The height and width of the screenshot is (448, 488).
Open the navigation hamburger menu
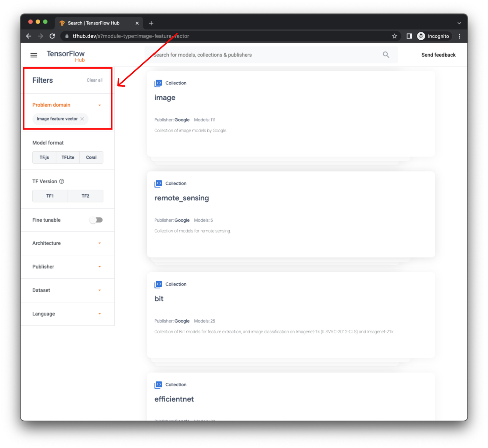click(34, 55)
